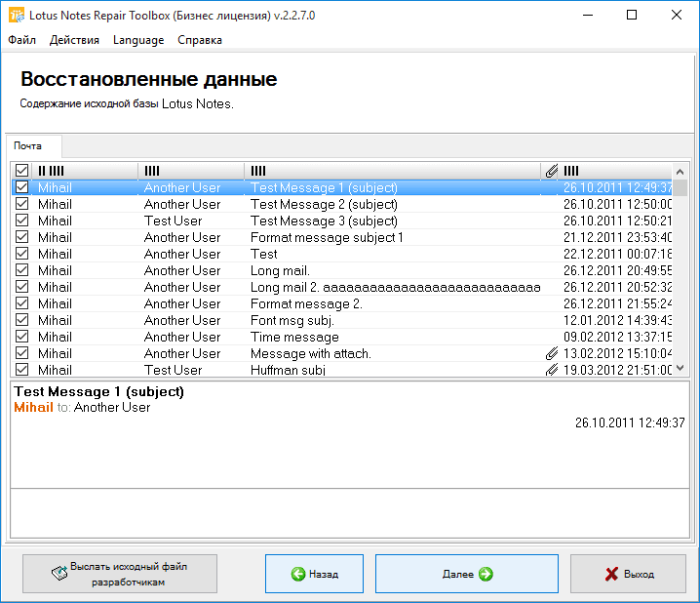The image size is (700, 603).
Task: Uncheck the Message with attach. row checkbox
Action: (21, 353)
